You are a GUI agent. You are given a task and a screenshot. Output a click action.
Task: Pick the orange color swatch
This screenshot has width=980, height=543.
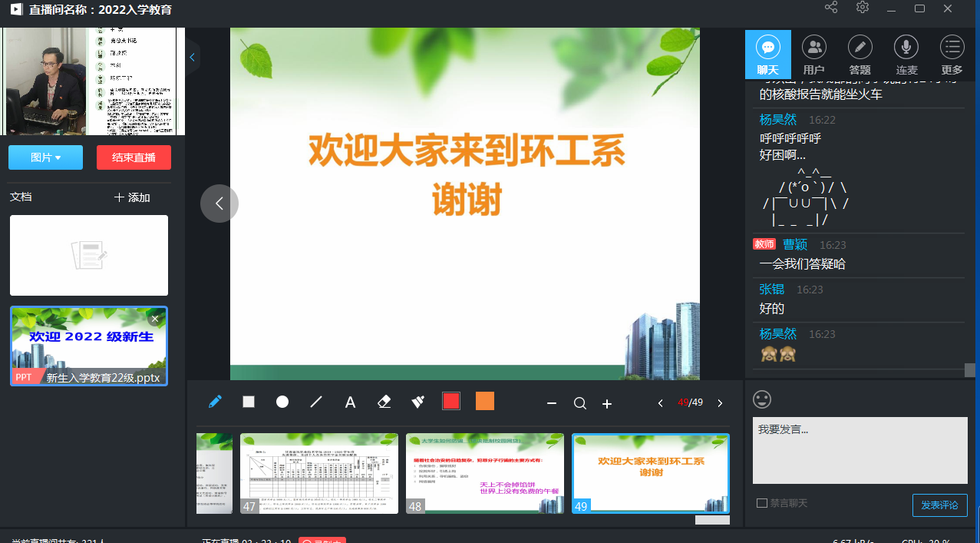485,402
